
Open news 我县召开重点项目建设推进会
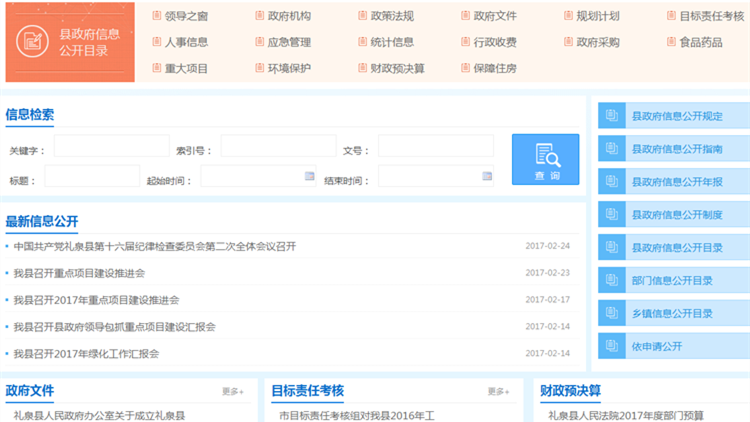point(79,273)
